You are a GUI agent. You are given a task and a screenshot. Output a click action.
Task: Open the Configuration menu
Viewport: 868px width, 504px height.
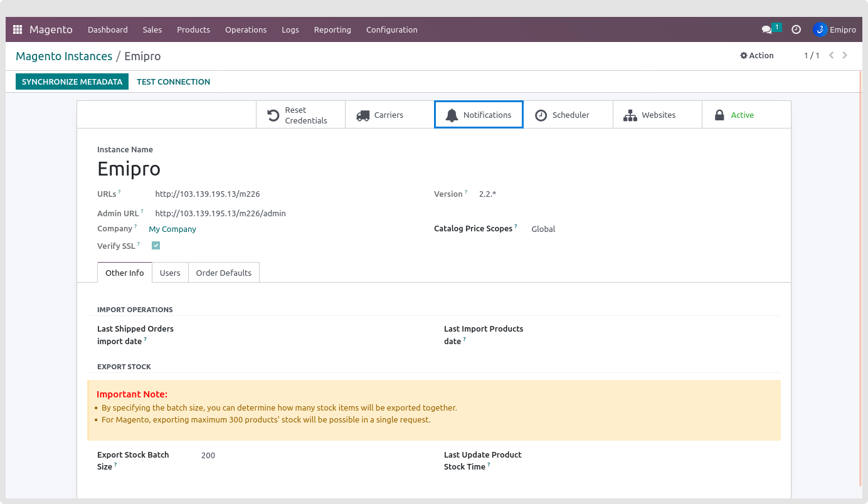point(391,29)
